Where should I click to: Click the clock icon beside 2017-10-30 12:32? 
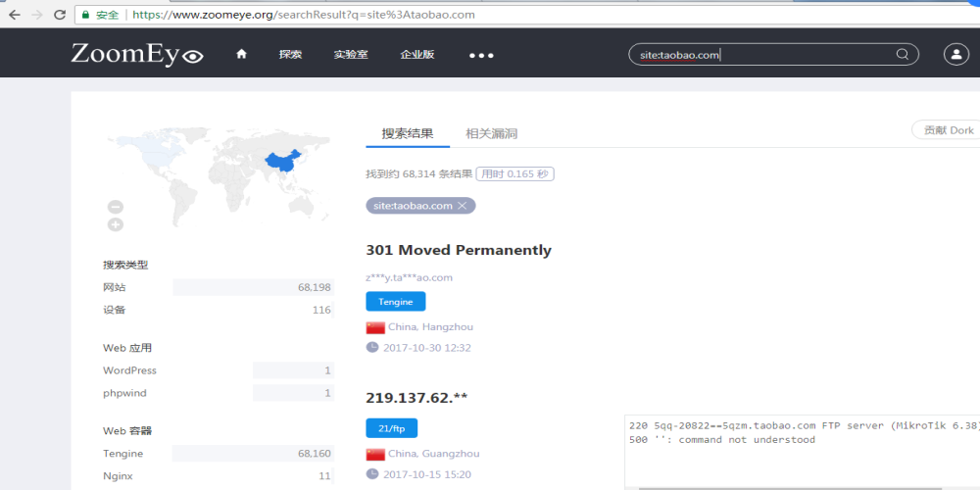372,348
